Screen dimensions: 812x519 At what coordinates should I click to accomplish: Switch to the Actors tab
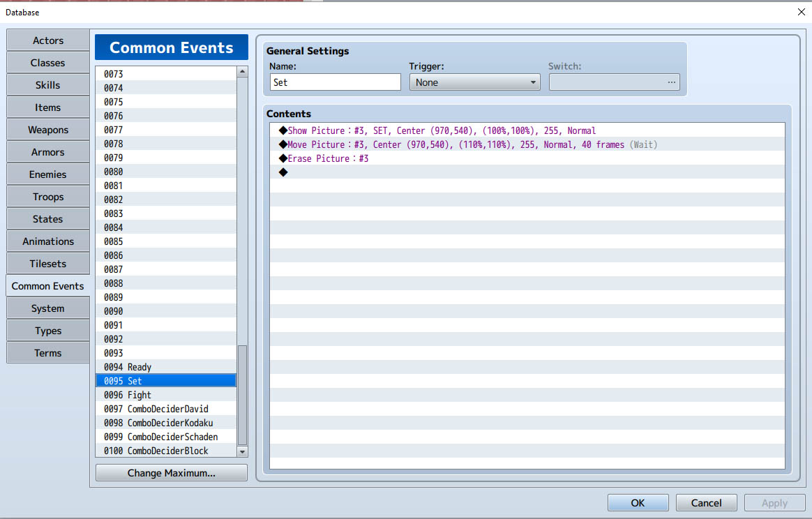click(48, 40)
